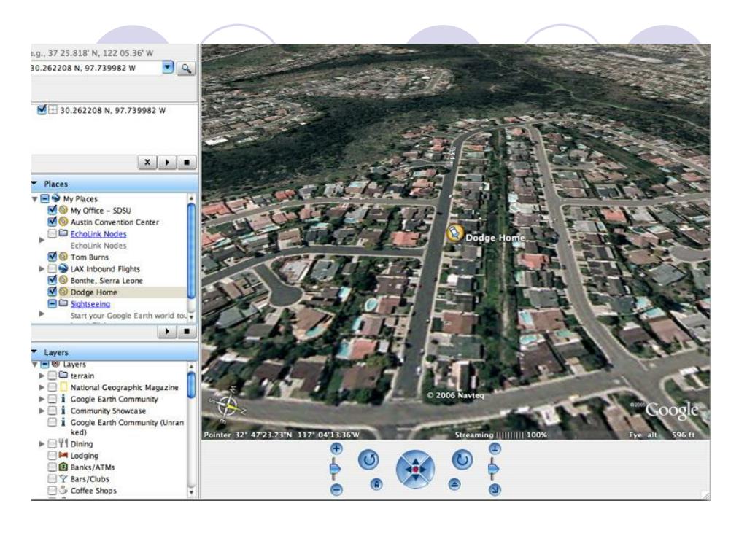747x560 pixels.
Task: Enable the Lodging layer checkbox
Action: (x=53, y=455)
